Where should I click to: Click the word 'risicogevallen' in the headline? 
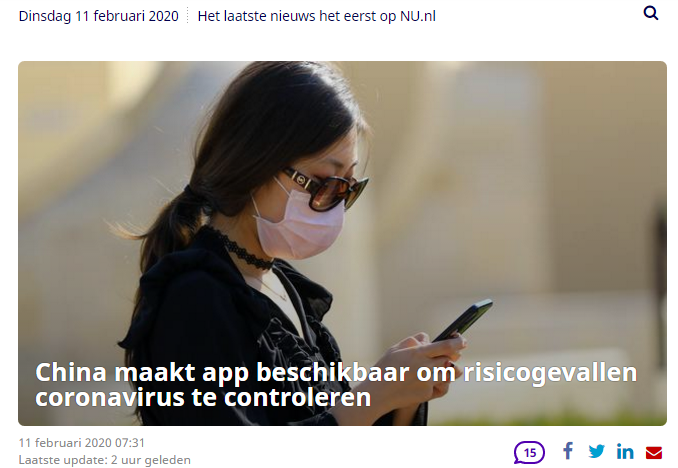[550, 373]
